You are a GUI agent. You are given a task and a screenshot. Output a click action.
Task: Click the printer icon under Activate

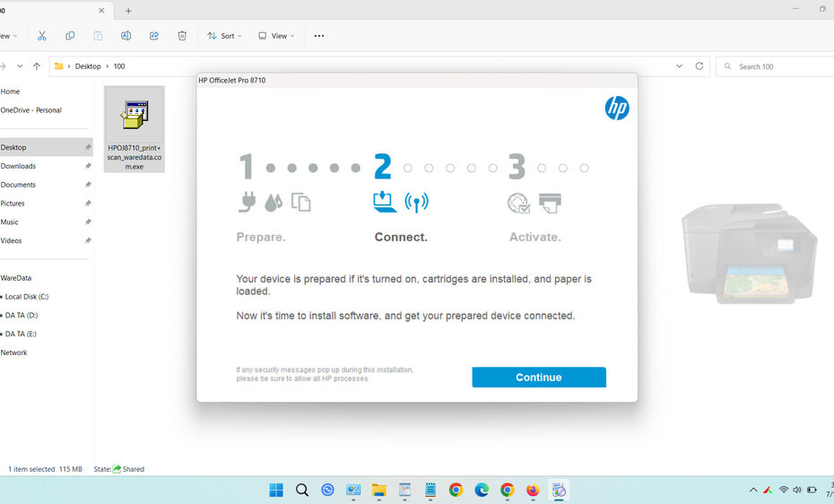pyautogui.click(x=550, y=203)
